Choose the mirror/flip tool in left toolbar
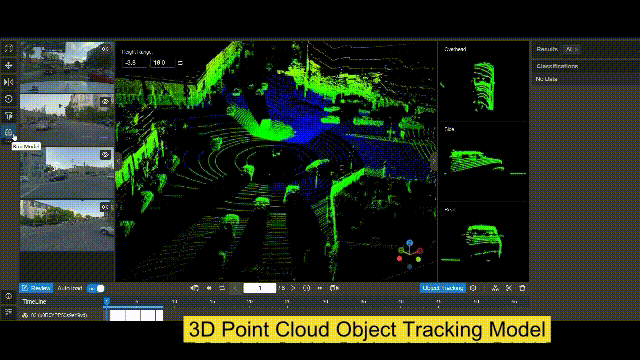This screenshot has height=360, width=640. tap(9, 82)
